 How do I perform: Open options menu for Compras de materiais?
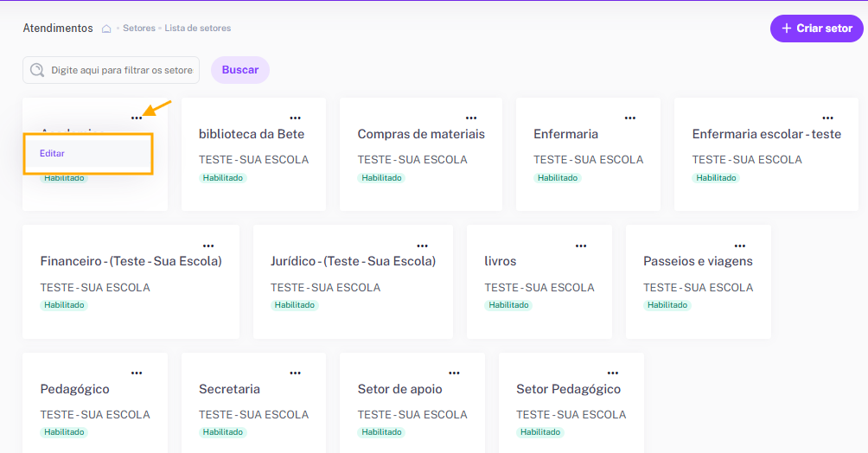pyautogui.click(x=471, y=118)
